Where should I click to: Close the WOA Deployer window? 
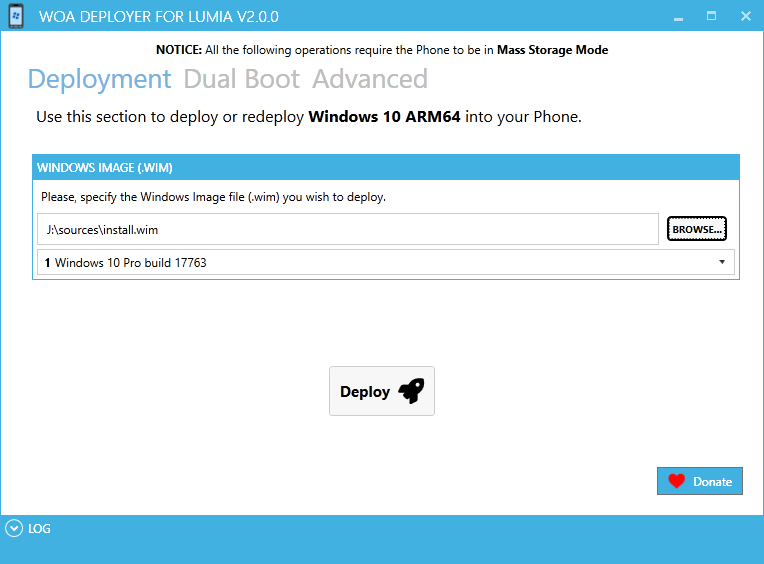pyautogui.click(x=745, y=16)
